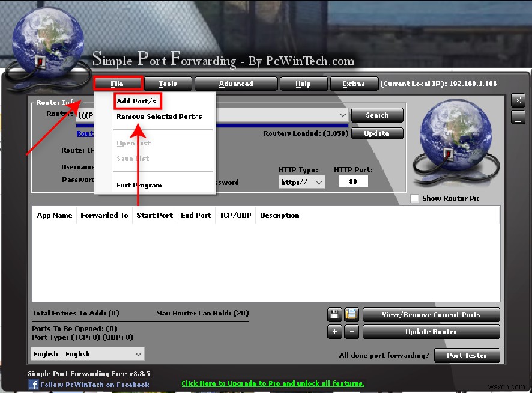This screenshot has height=393, width=532.
Task: Click Upgrade to Pro link
Action: tap(273, 383)
